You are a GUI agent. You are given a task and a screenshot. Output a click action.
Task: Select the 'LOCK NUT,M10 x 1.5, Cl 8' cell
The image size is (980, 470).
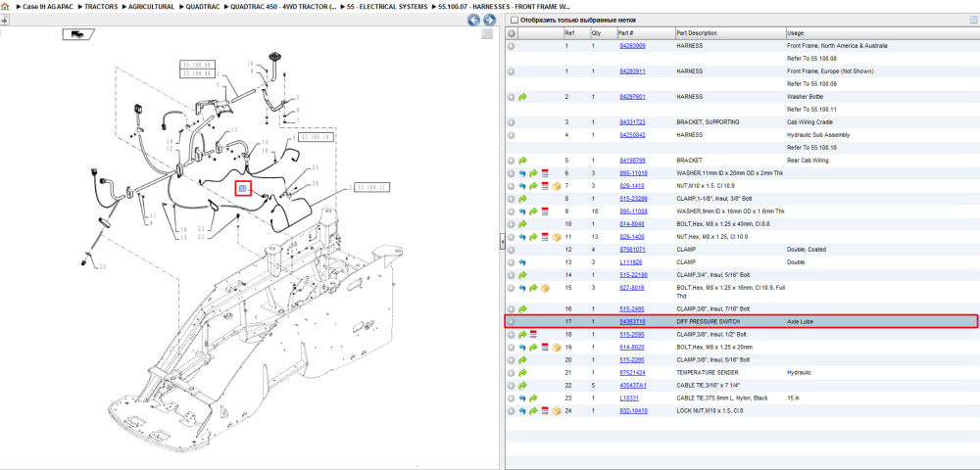pyautogui.click(x=710, y=410)
